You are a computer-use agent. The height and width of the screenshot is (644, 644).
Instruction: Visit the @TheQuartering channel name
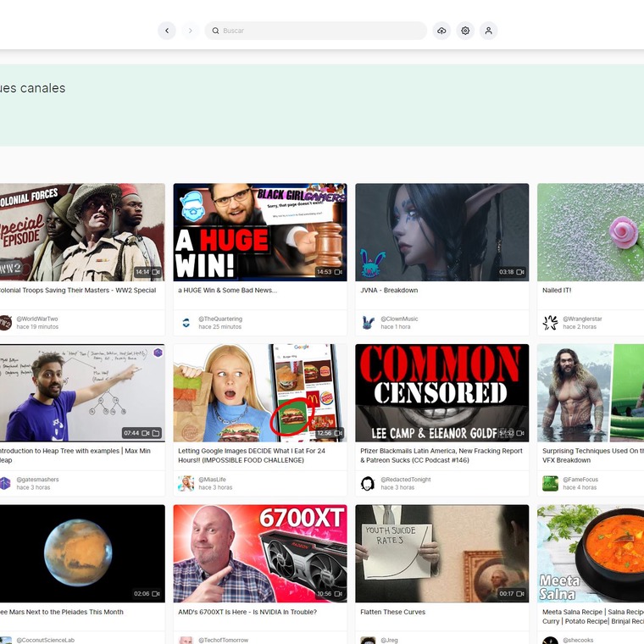pos(220,319)
